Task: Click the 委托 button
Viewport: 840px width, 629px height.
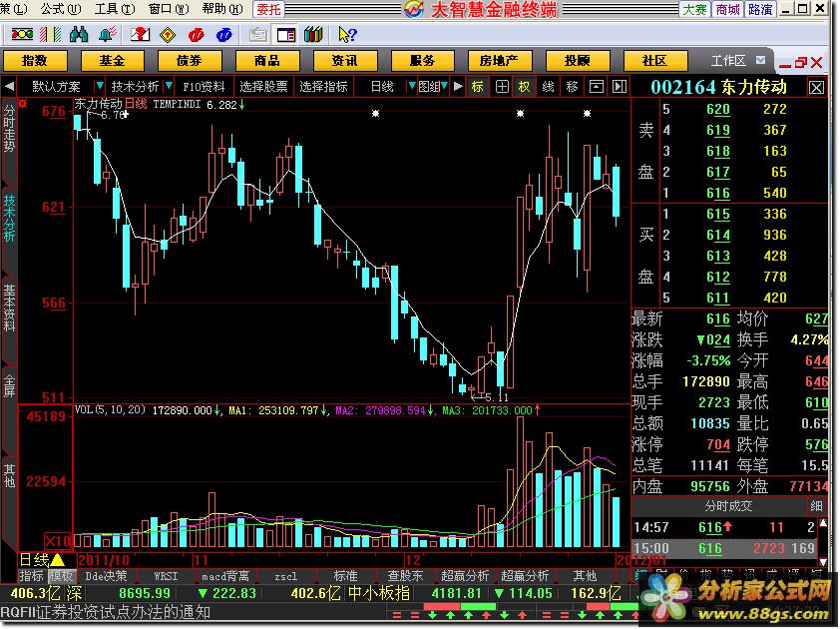Action: 268,9
